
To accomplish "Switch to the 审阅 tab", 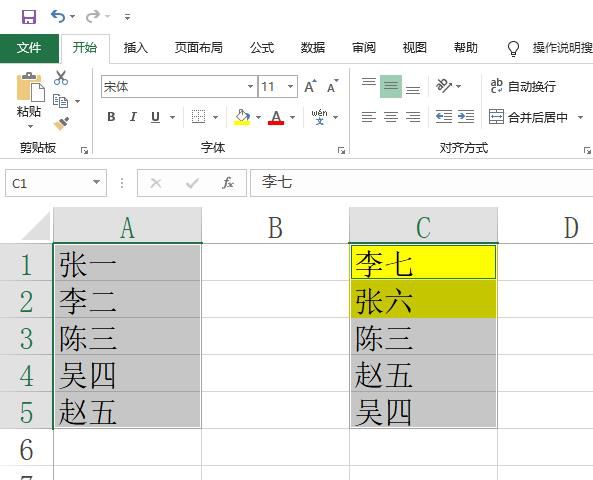I will click(x=364, y=48).
